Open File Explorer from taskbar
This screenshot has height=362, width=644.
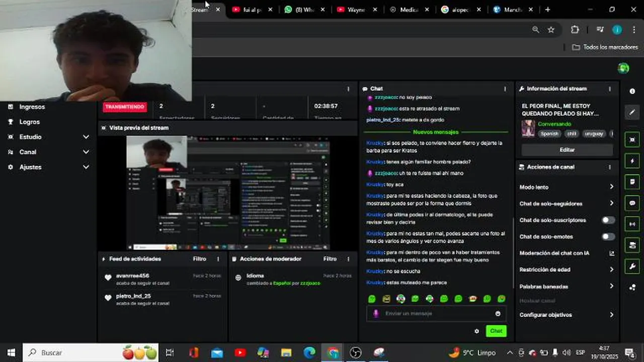pyautogui.click(x=286, y=352)
